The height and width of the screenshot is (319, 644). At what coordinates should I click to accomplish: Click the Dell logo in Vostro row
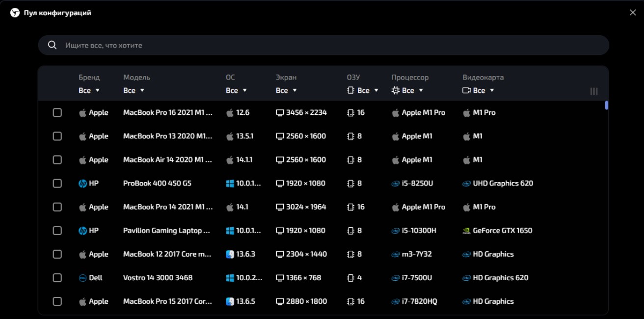(x=82, y=278)
